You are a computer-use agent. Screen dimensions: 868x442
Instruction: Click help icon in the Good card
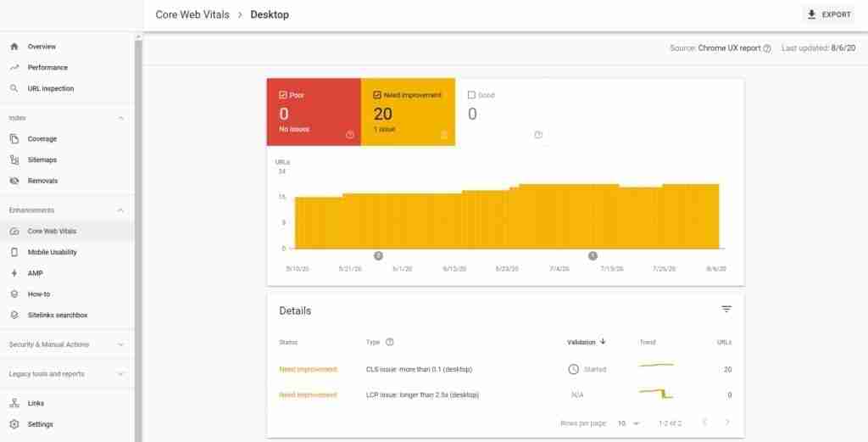click(x=538, y=135)
